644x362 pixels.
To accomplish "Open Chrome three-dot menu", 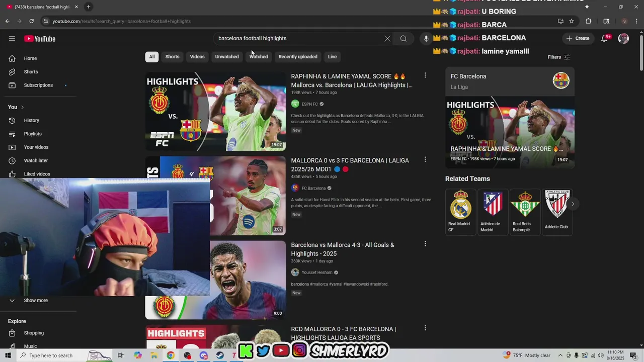I will [636, 21].
